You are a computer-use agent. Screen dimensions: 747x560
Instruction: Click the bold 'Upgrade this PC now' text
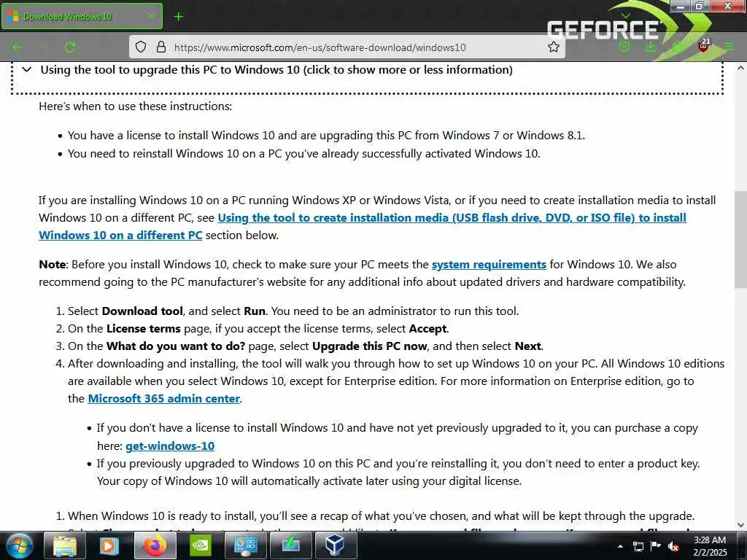point(370,346)
